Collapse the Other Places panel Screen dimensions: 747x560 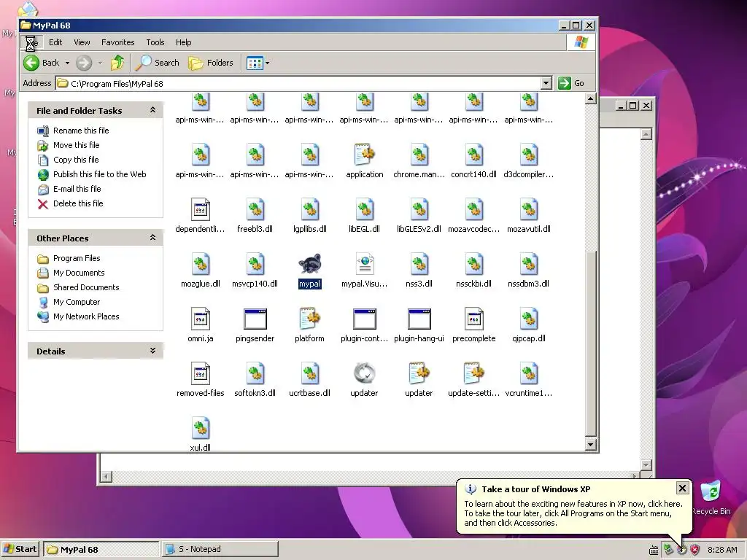click(152, 238)
